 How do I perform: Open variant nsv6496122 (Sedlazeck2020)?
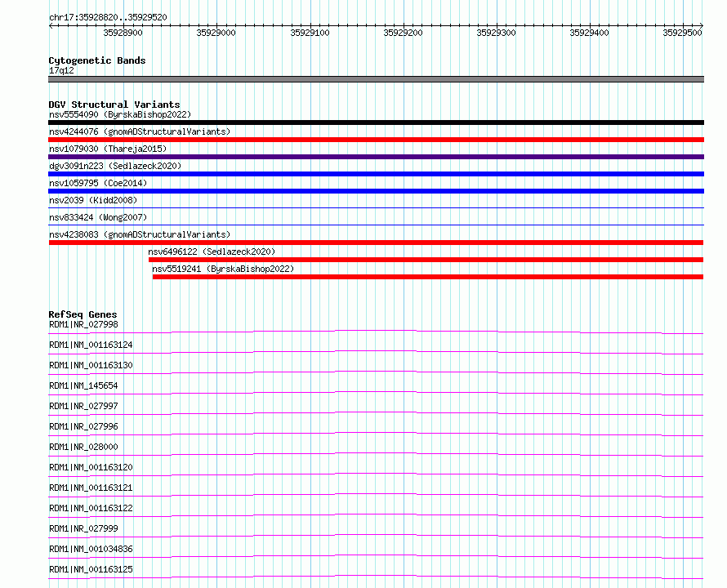click(212, 252)
